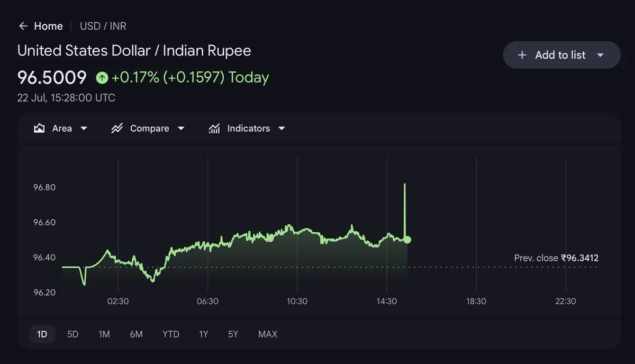This screenshot has height=364, width=635.
Task: Click the Indicators bar chart icon
Action: pyautogui.click(x=214, y=129)
